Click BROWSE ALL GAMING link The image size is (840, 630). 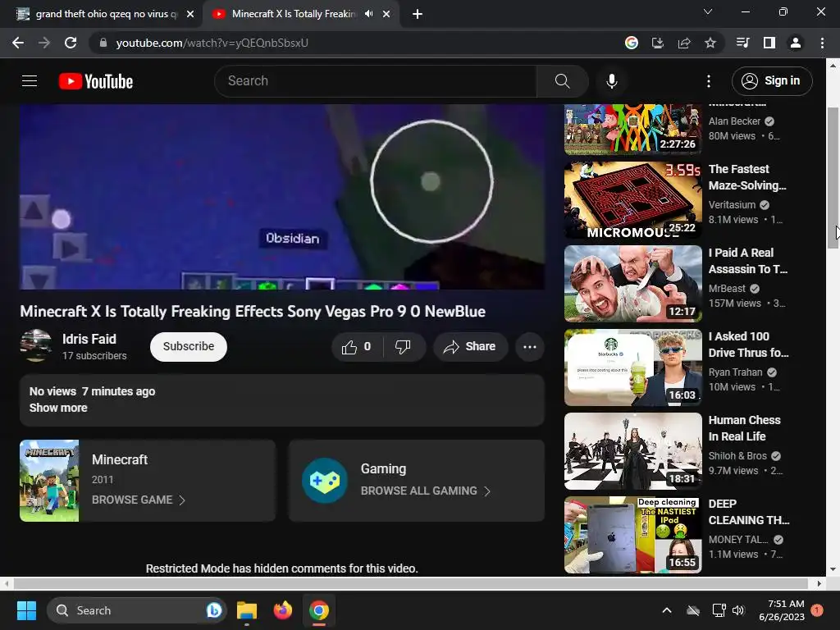point(426,491)
